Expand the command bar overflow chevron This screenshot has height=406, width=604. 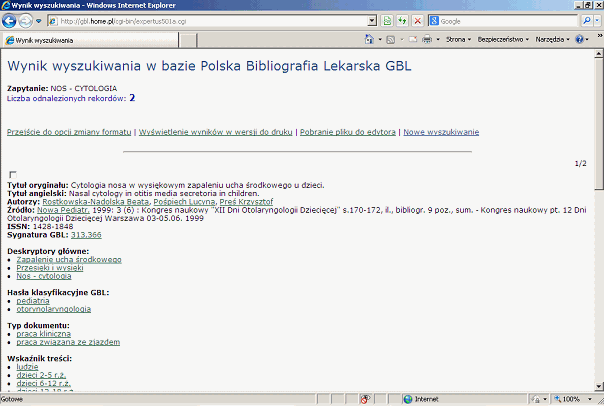coord(600,36)
